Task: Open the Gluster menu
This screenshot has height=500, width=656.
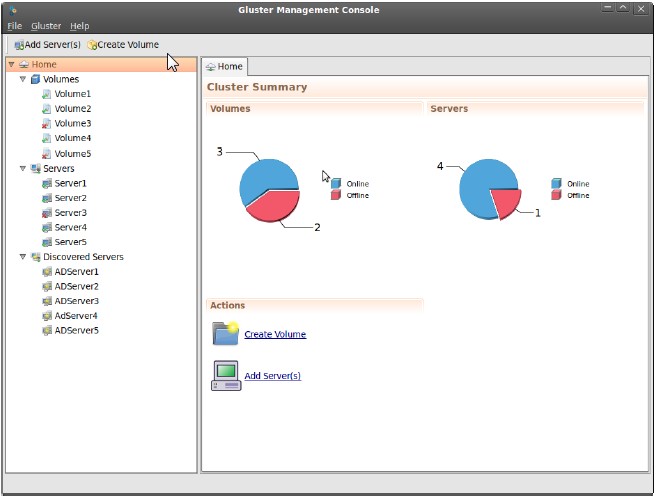Action: [x=46, y=25]
